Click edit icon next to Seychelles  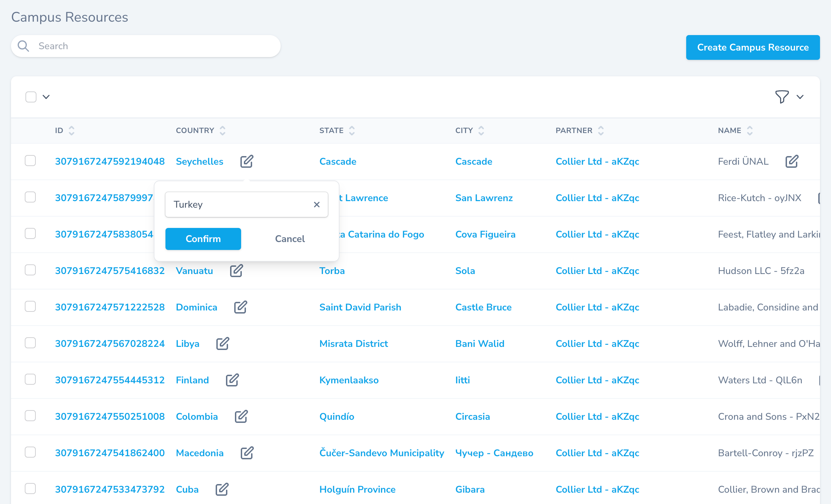pyautogui.click(x=247, y=161)
